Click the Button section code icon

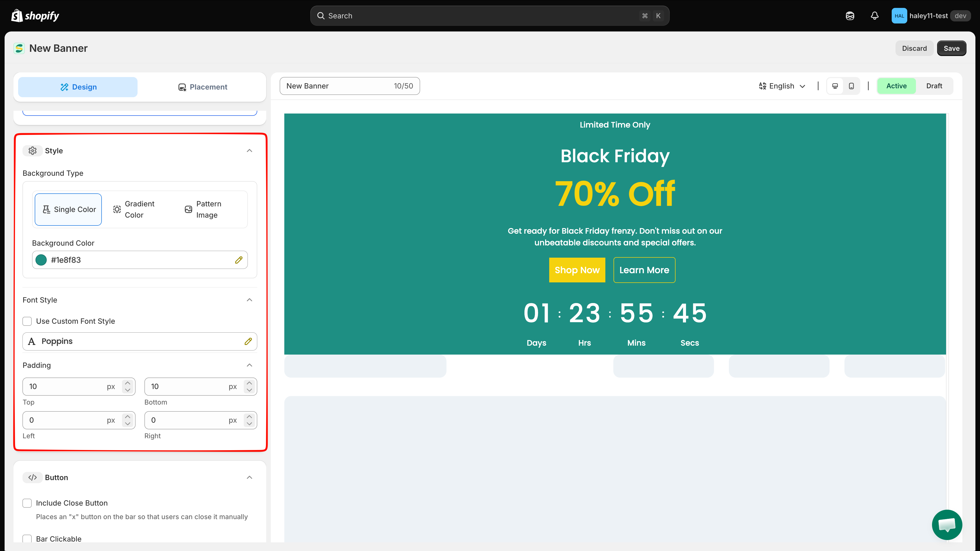(x=33, y=477)
